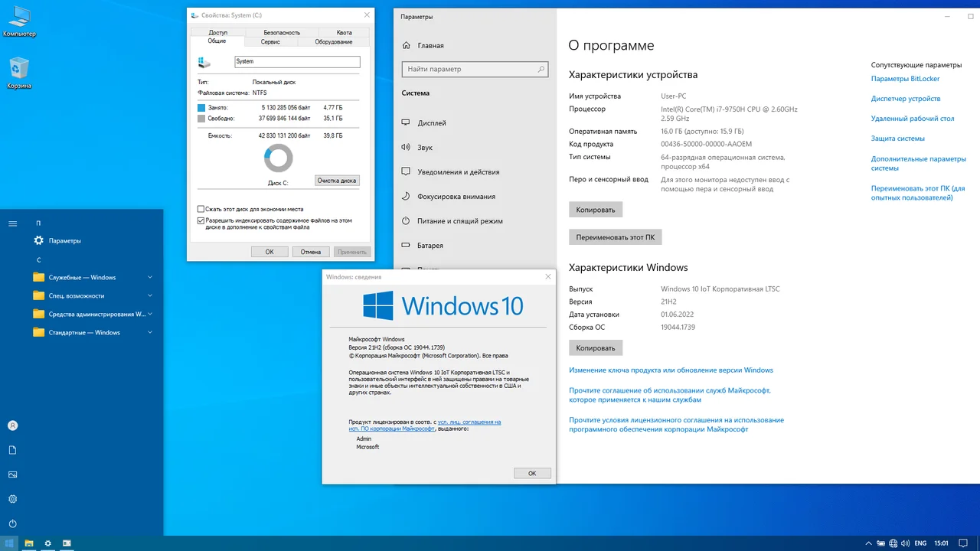Open the Корзина recycle bin icon
The height and width of the screenshot is (551, 980).
click(x=19, y=72)
